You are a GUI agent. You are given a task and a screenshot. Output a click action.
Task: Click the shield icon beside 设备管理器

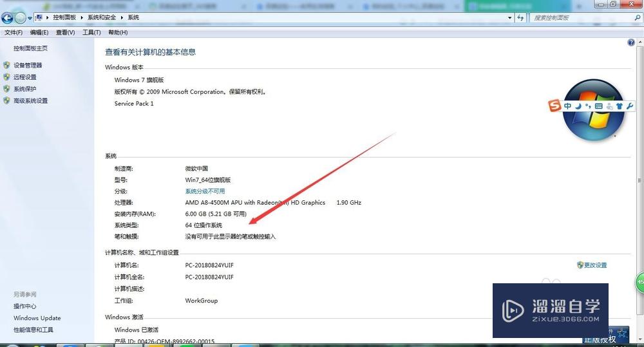(x=6, y=65)
